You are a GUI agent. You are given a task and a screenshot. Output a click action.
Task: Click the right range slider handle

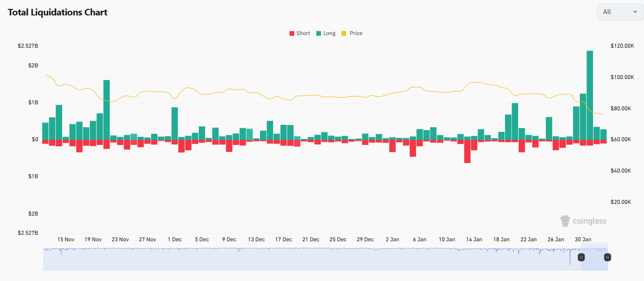coord(608,257)
